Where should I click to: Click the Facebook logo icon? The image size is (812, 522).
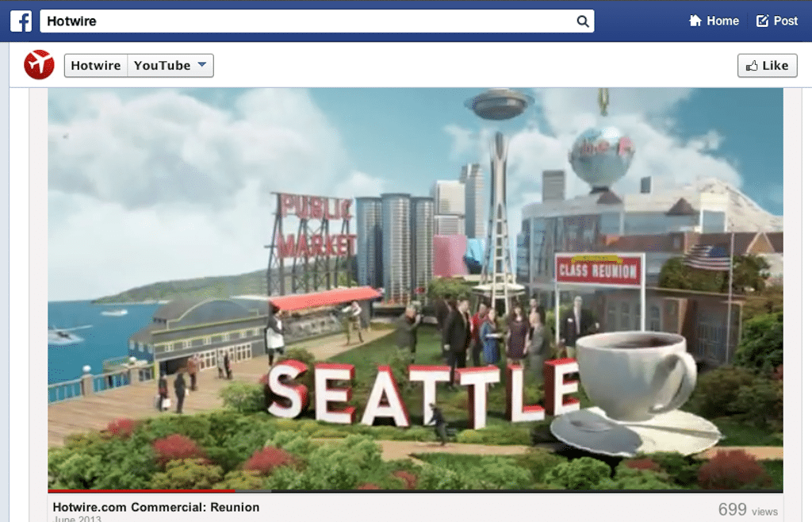click(x=21, y=21)
